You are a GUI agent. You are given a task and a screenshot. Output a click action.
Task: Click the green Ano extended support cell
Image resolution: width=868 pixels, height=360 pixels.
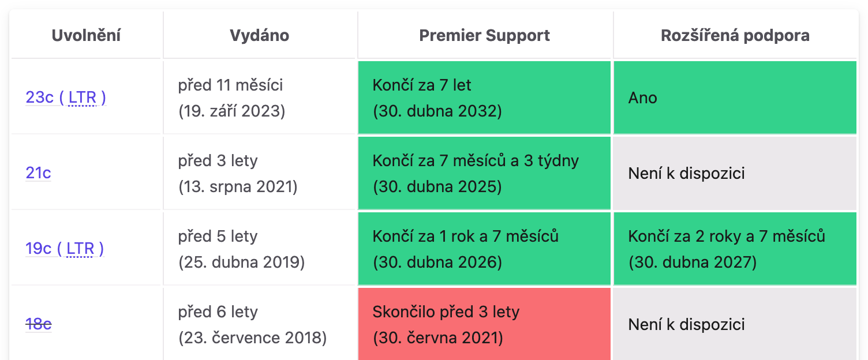coord(735,97)
